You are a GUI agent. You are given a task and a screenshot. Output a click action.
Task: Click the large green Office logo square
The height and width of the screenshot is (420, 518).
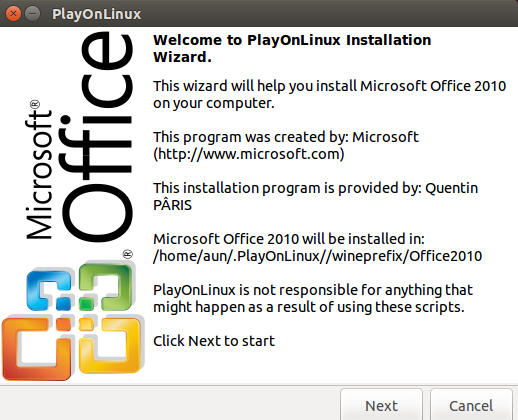[106, 286]
